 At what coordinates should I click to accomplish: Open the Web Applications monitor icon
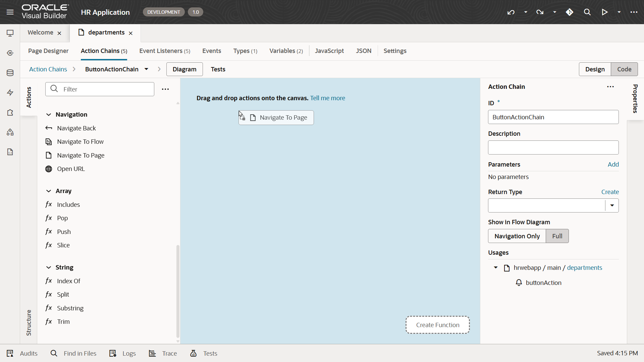(x=10, y=33)
